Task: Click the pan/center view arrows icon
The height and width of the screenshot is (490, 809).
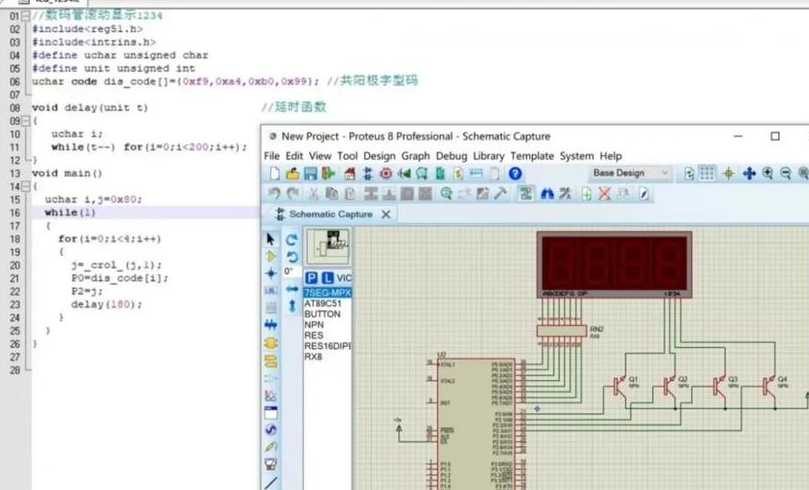Action: (x=749, y=173)
